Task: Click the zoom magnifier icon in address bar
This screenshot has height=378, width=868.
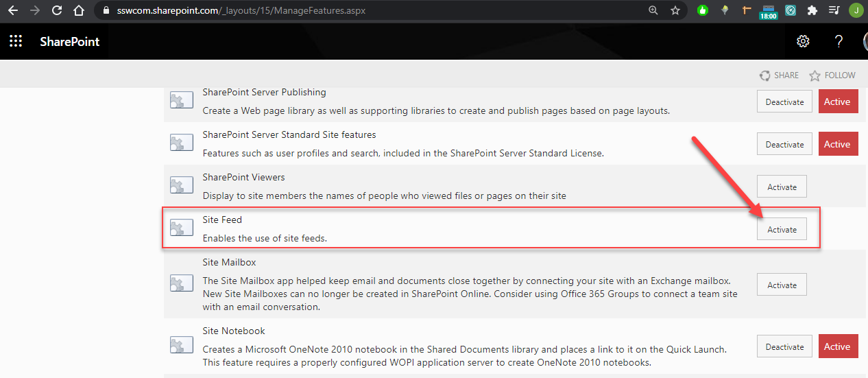Action: point(653,10)
